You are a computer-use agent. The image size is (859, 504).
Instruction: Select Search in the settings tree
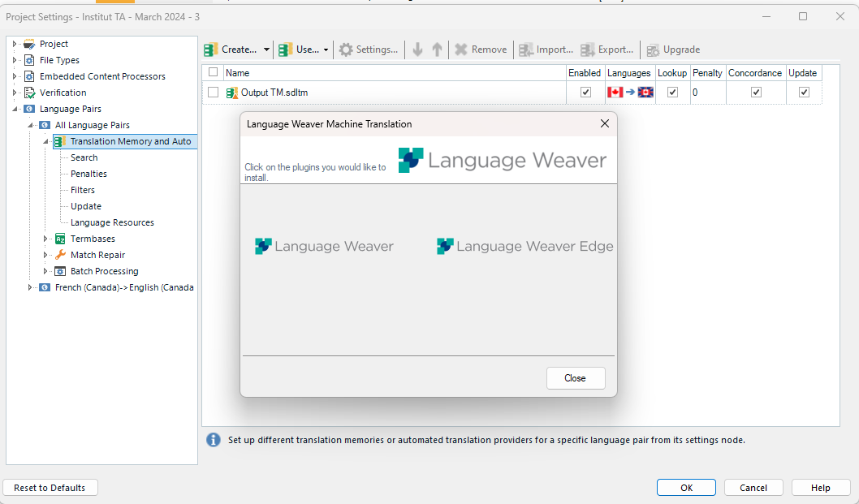[84, 157]
